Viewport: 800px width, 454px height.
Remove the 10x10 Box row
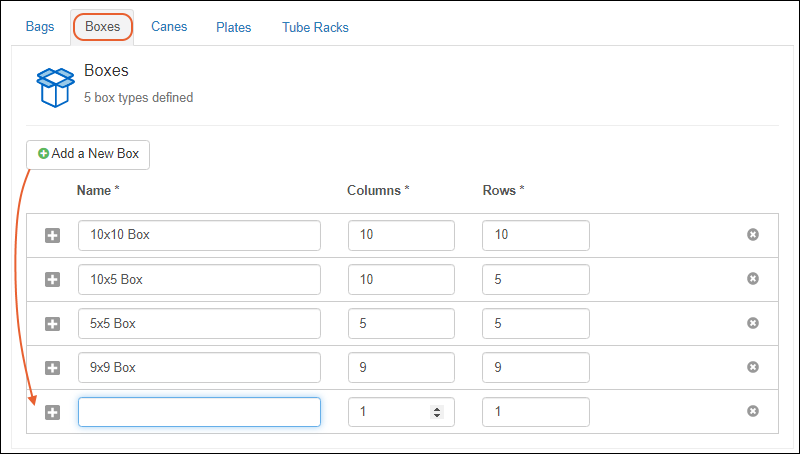click(x=753, y=235)
